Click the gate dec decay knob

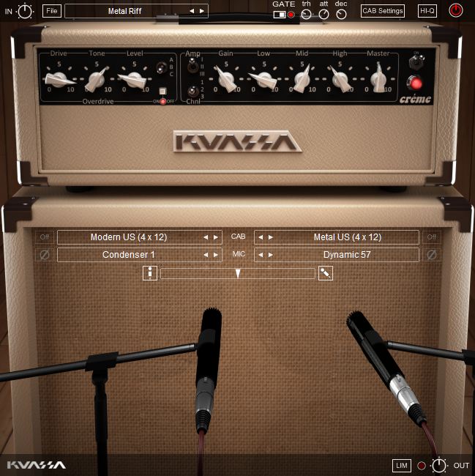(341, 14)
